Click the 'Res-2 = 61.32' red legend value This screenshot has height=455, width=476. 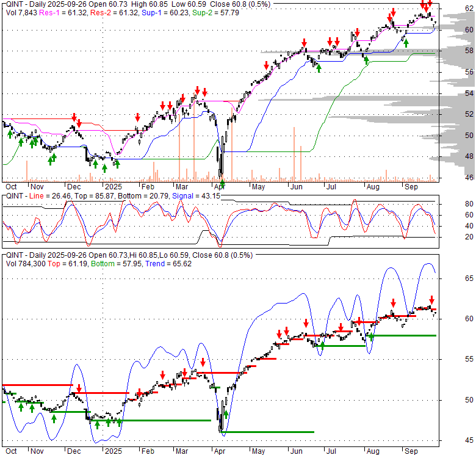(114, 13)
